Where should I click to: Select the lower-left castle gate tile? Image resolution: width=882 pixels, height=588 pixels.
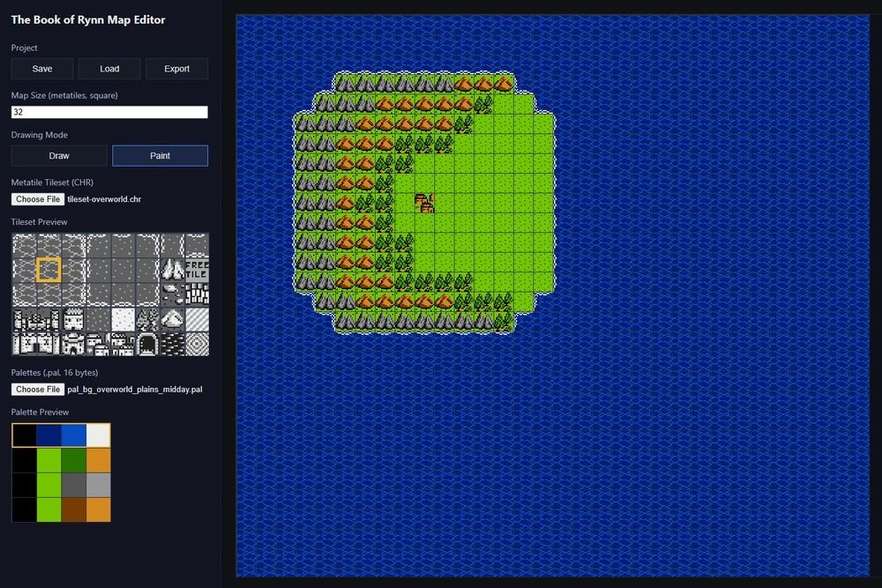point(25,344)
